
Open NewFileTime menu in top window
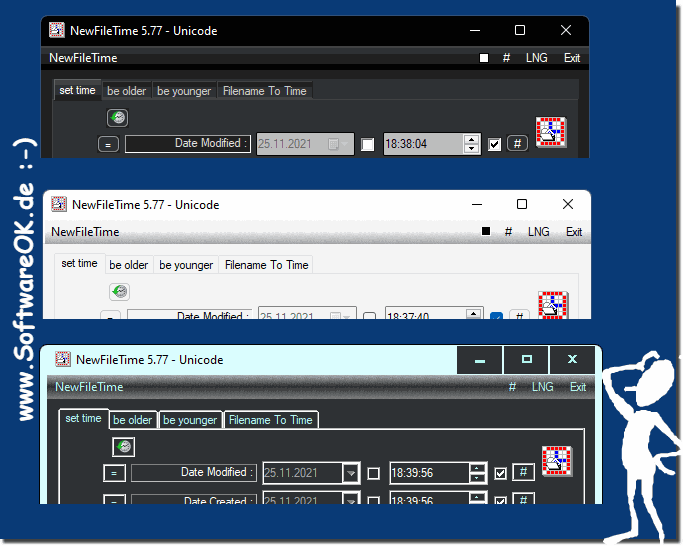click(x=83, y=58)
